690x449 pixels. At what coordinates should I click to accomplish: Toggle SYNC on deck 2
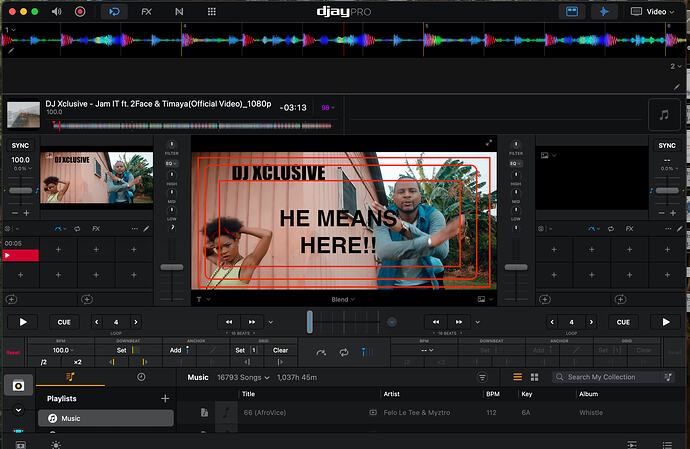667,145
